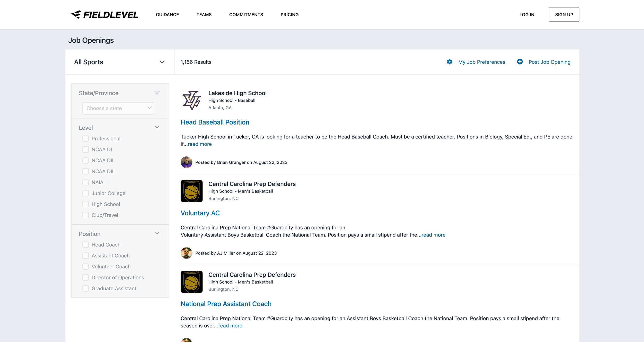Click Brian Granger's profile avatar
644x342 pixels.
(x=187, y=162)
